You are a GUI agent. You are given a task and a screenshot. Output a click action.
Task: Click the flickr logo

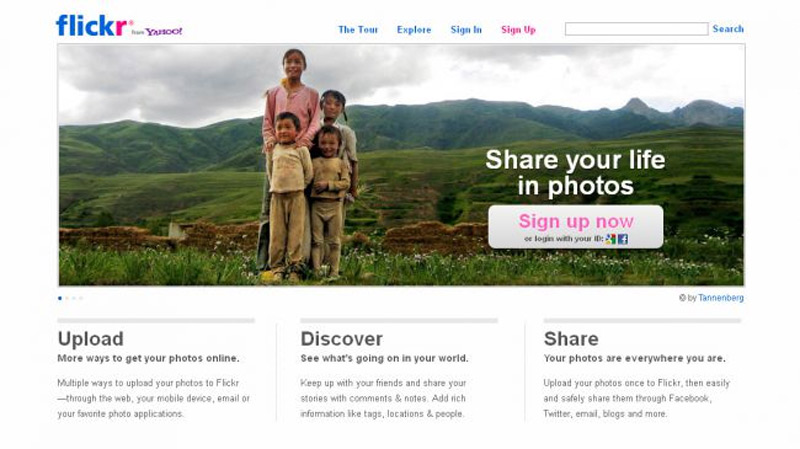pyautogui.click(x=92, y=26)
